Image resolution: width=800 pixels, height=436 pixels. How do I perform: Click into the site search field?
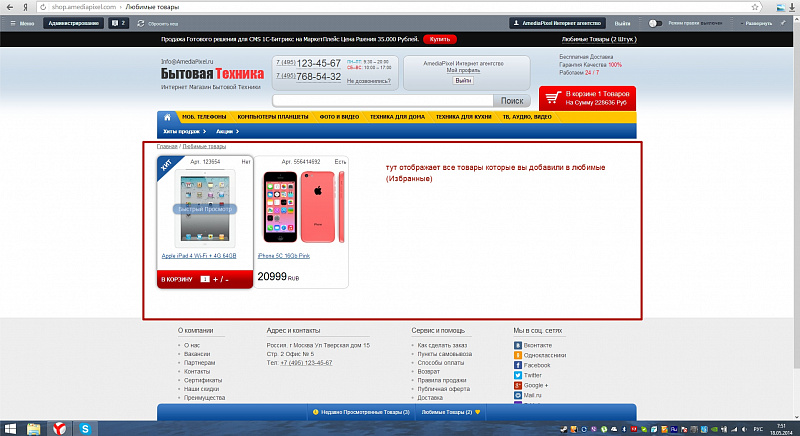click(x=383, y=101)
